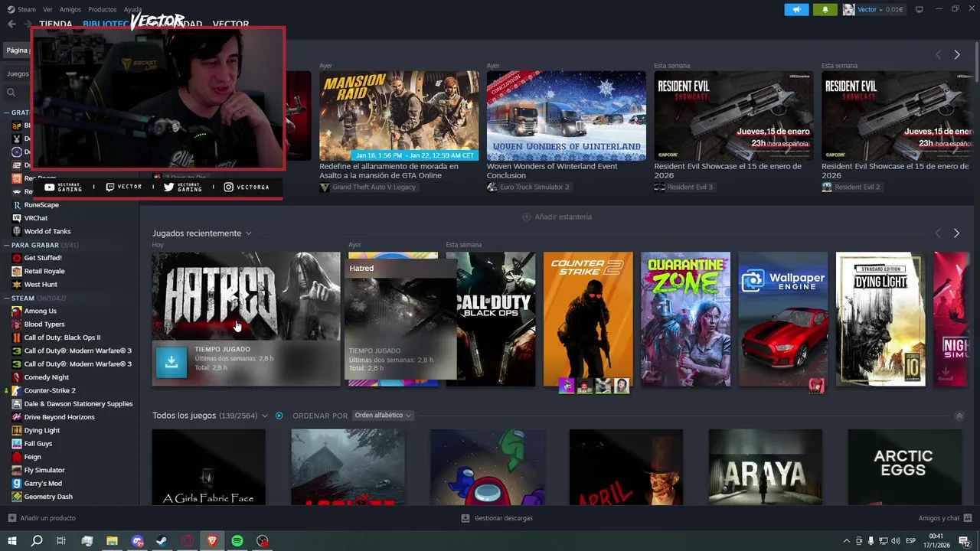Collapse the PARA GRABAR category
Viewport: 980px width, 551px height.
[6, 245]
